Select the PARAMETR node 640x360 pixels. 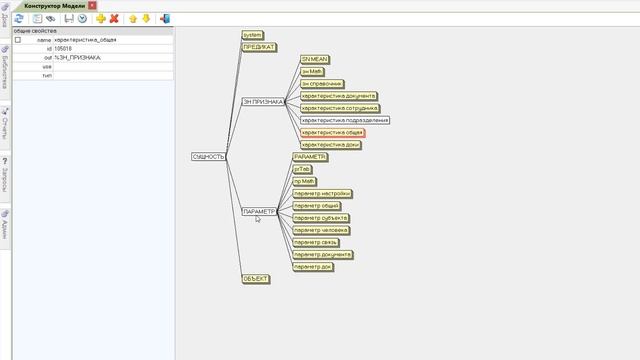point(310,157)
